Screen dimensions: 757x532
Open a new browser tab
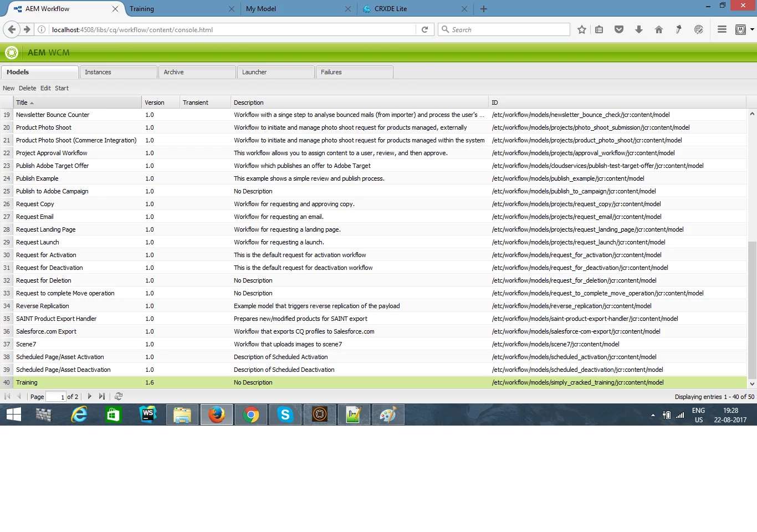[x=484, y=9]
